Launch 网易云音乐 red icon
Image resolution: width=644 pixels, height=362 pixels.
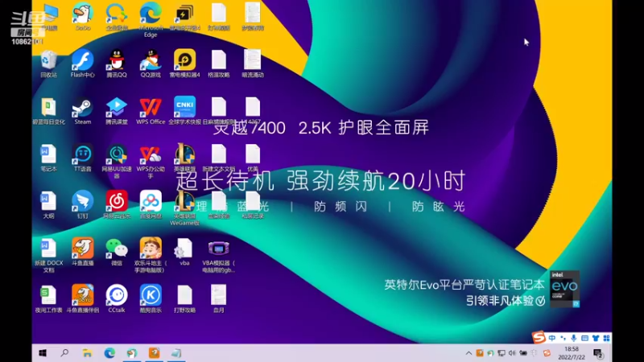(x=117, y=205)
